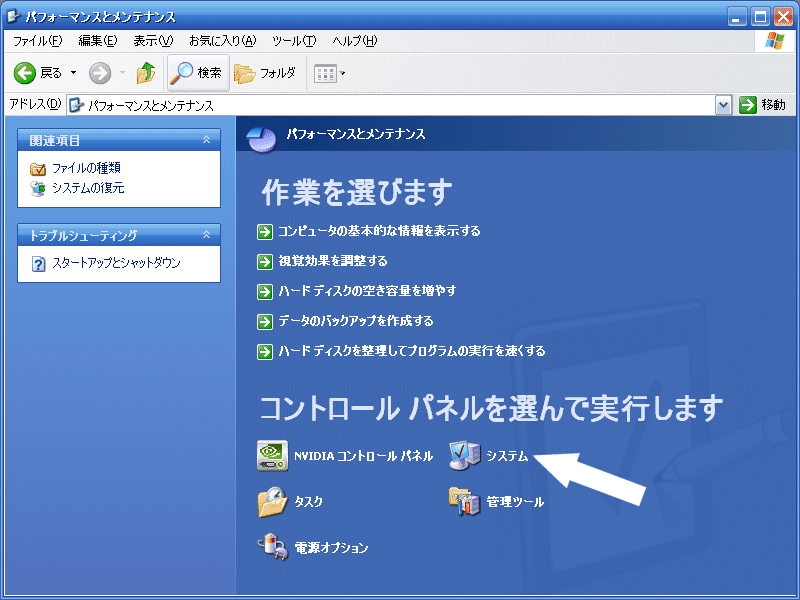Viewport: 800px width, 600px height.
Task: Click the ファイルの種類 icon
Action: pyautogui.click(x=38, y=168)
